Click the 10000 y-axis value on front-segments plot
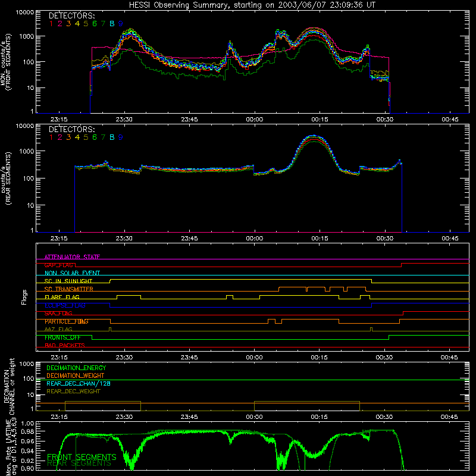 point(25,12)
